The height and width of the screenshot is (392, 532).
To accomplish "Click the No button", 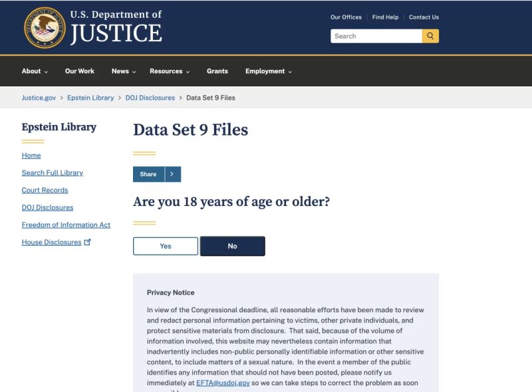I will click(x=232, y=246).
